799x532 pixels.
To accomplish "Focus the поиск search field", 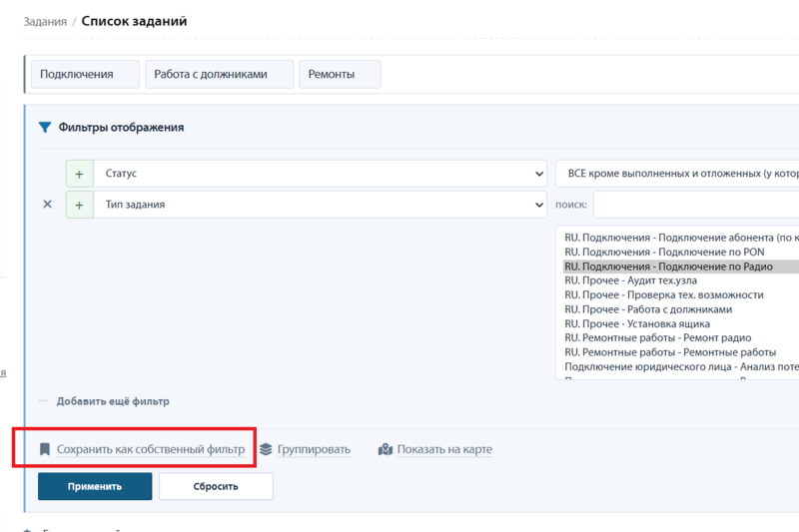I will click(x=696, y=205).
